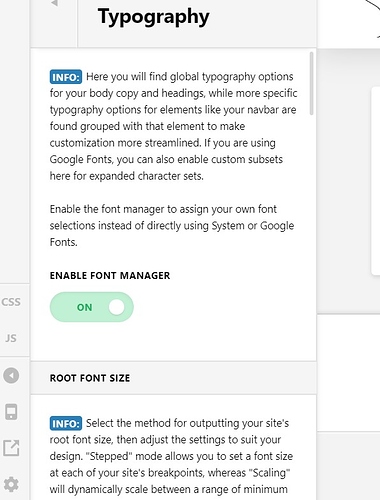380x500 pixels.
Task: Open settings gear icon
Action: click(11, 484)
